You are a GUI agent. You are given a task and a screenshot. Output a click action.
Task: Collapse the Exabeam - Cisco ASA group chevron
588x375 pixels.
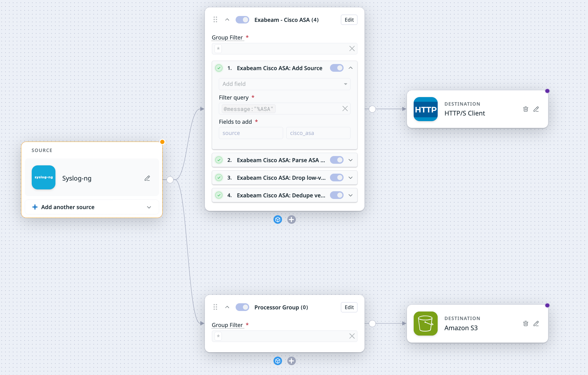(x=227, y=20)
